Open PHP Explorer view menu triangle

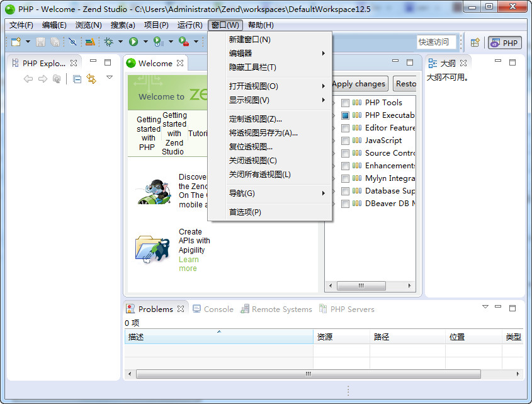(x=110, y=78)
